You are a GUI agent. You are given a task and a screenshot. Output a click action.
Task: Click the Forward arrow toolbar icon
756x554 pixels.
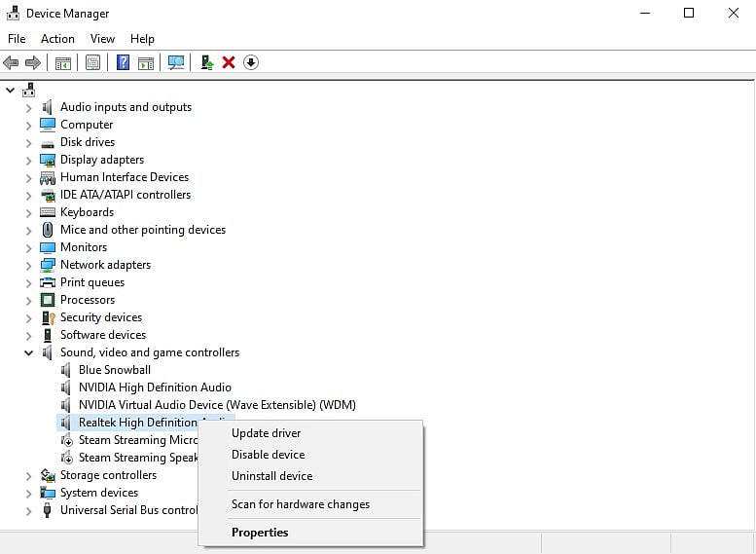(x=33, y=62)
